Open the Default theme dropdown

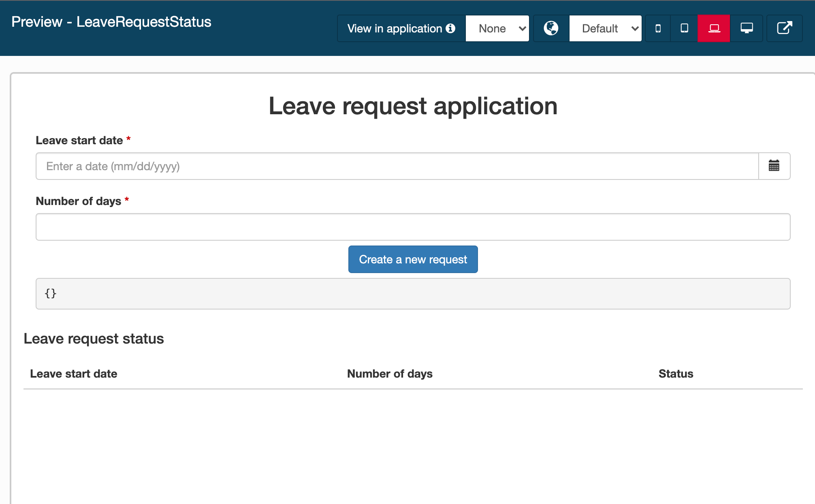606,28
